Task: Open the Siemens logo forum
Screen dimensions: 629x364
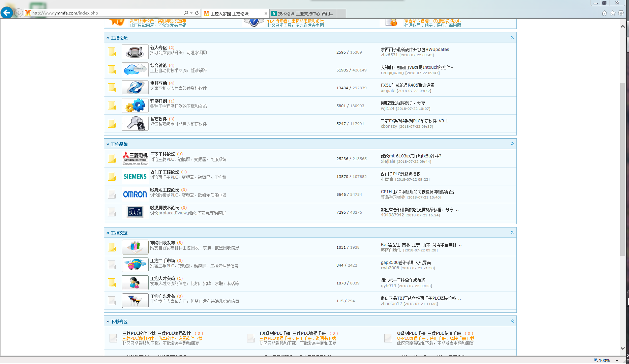Action: [x=135, y=176]
